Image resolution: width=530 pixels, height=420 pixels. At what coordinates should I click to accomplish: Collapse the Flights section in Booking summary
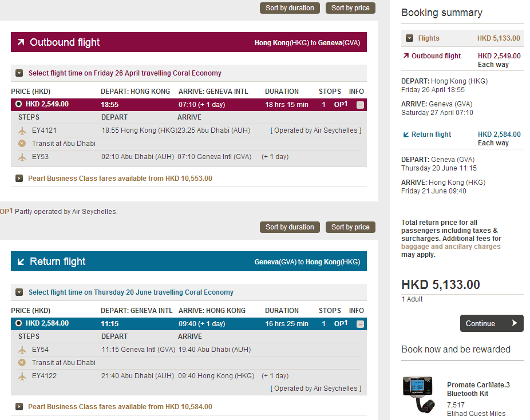coord(409,38)
